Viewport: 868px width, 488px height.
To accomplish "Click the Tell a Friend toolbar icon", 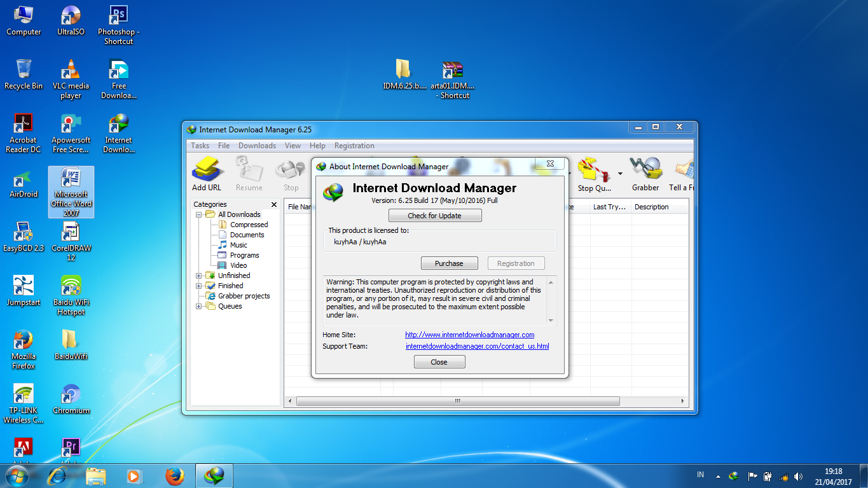I will pos(681,174).
